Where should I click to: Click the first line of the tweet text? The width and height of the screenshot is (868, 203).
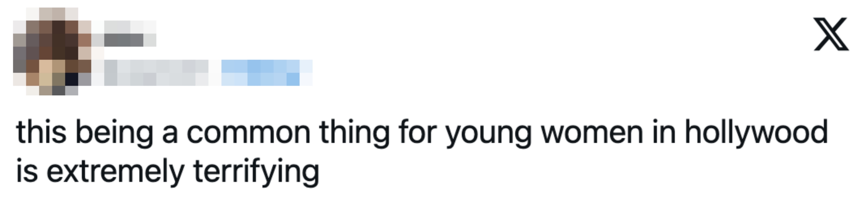pos(421,133)
